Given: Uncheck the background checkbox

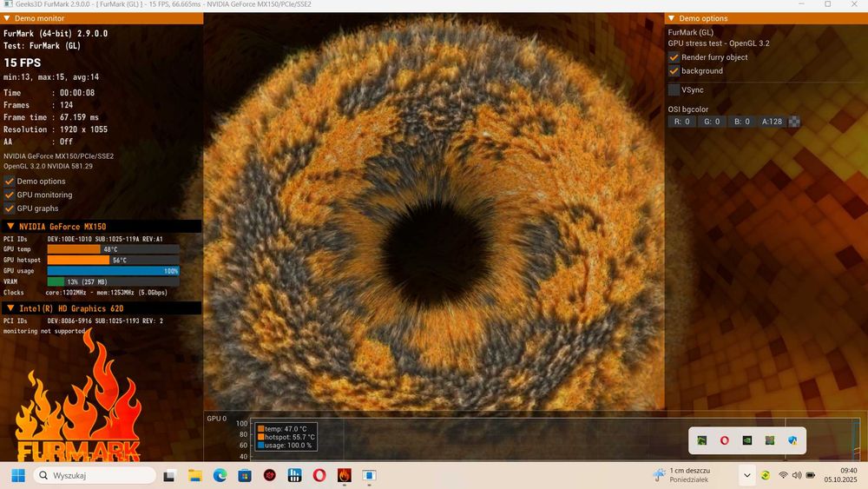Looking at the screenshot, I should click(x=674, y=71).
